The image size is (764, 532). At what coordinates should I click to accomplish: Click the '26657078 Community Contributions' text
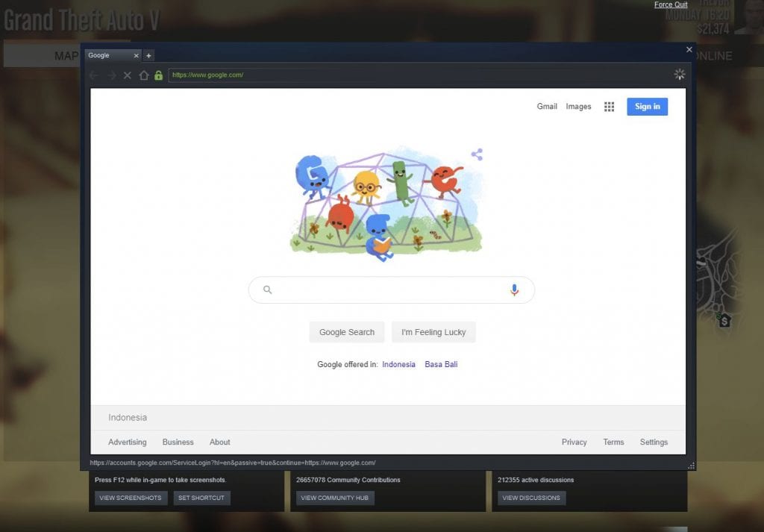point(348,480)
